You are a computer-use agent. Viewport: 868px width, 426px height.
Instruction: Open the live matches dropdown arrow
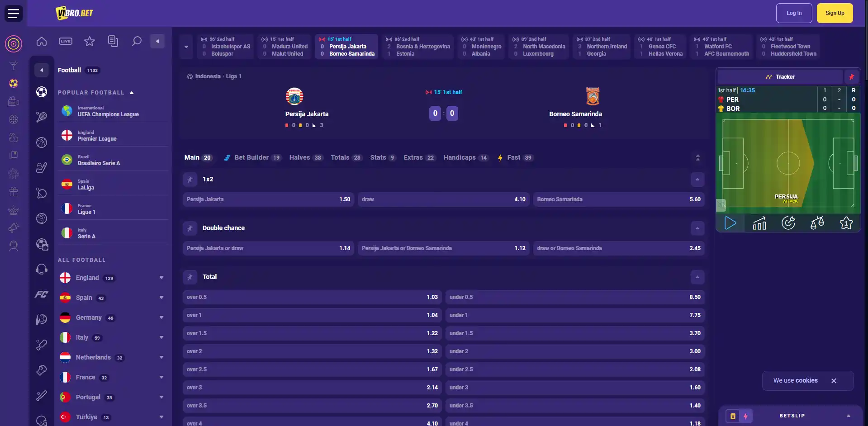point(186,47)
